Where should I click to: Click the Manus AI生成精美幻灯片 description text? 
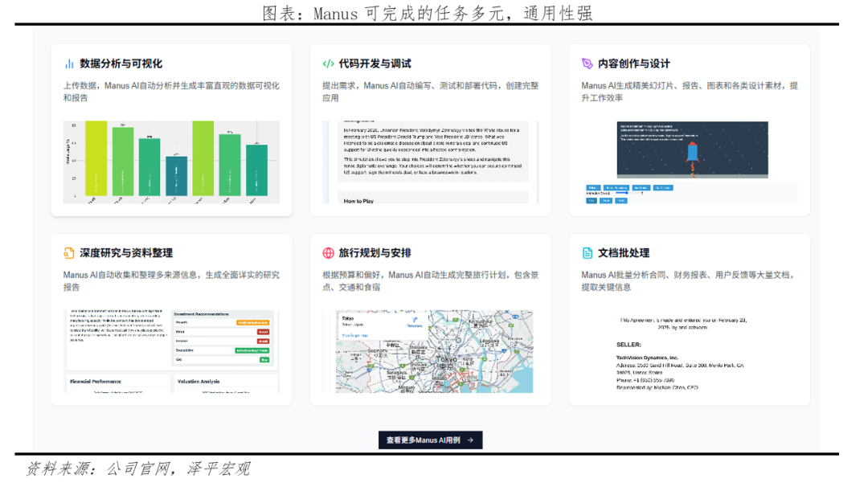coord(690,92)
